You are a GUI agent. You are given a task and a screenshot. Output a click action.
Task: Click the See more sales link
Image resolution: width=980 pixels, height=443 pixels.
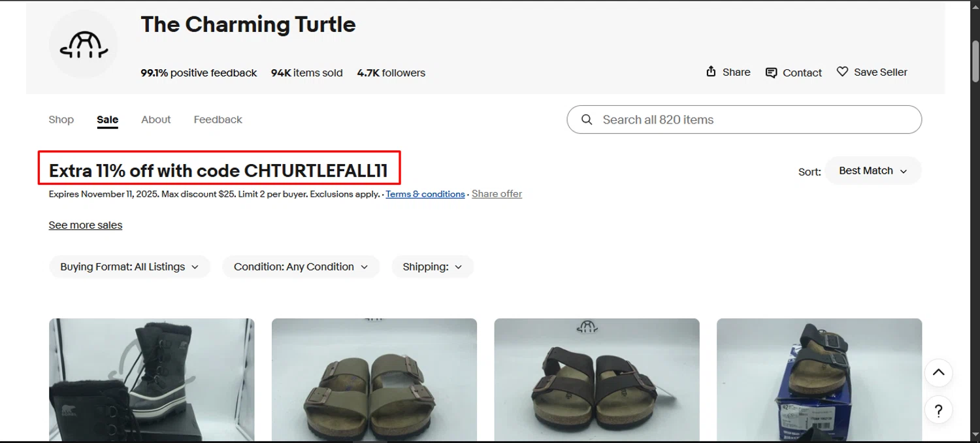86,225
